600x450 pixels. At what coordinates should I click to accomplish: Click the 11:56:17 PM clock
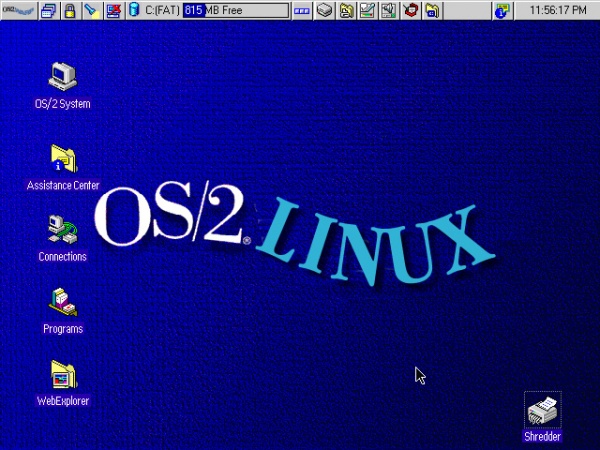point(557,10)
